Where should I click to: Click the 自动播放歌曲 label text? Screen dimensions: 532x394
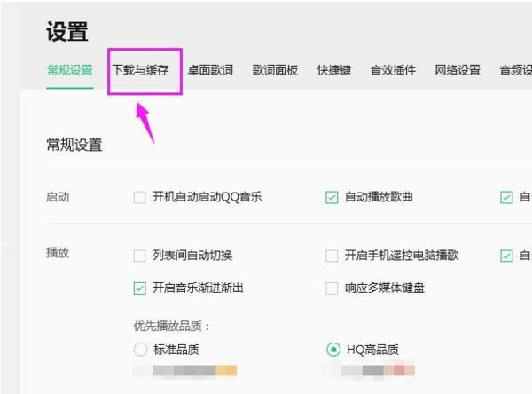tap(379, 197)
